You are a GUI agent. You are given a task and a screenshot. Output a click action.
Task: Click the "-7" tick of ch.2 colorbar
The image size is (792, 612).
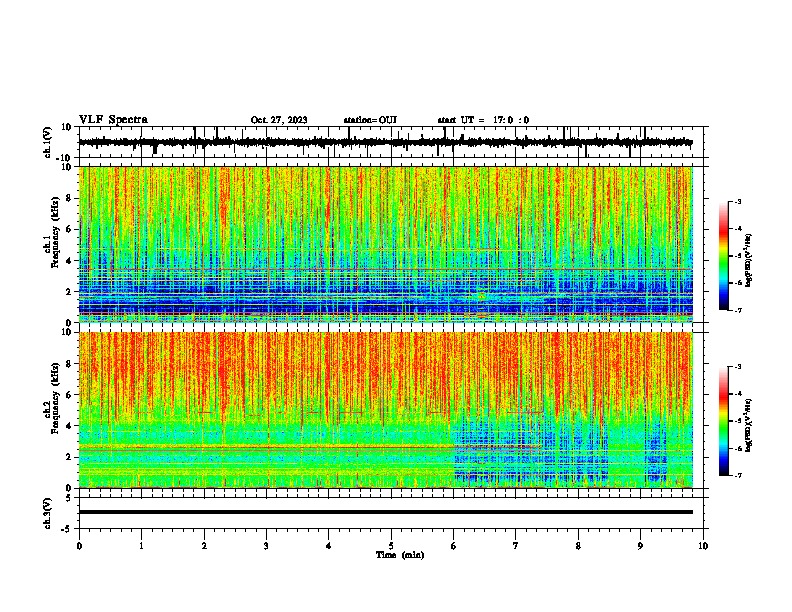coord(738,476)
